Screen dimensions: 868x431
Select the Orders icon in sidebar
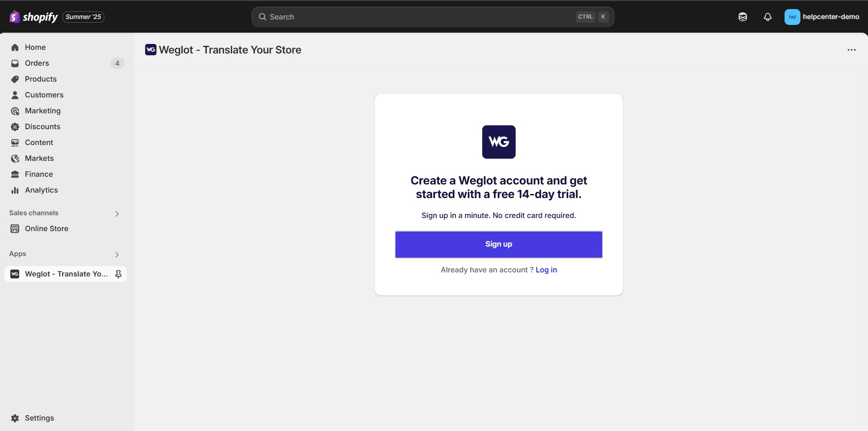[x=15, y=63]
